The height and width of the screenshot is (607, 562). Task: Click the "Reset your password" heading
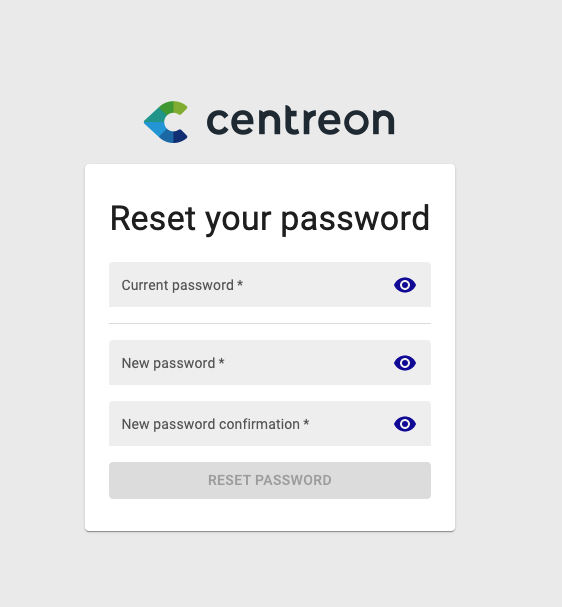[270, 219]
